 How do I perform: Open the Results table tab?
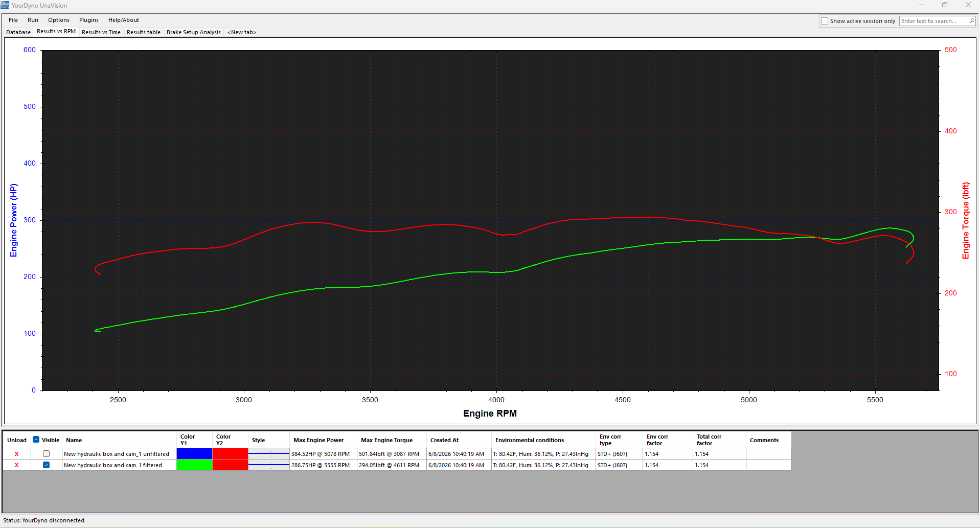[144, 32]
